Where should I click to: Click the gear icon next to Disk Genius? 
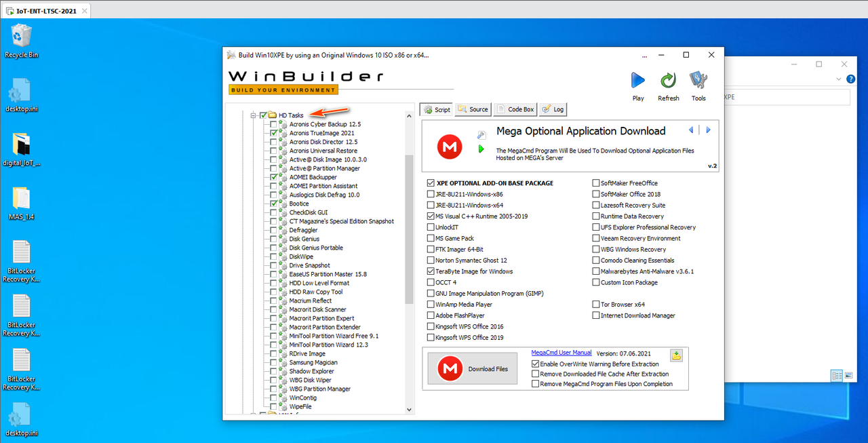coord(283,239)
